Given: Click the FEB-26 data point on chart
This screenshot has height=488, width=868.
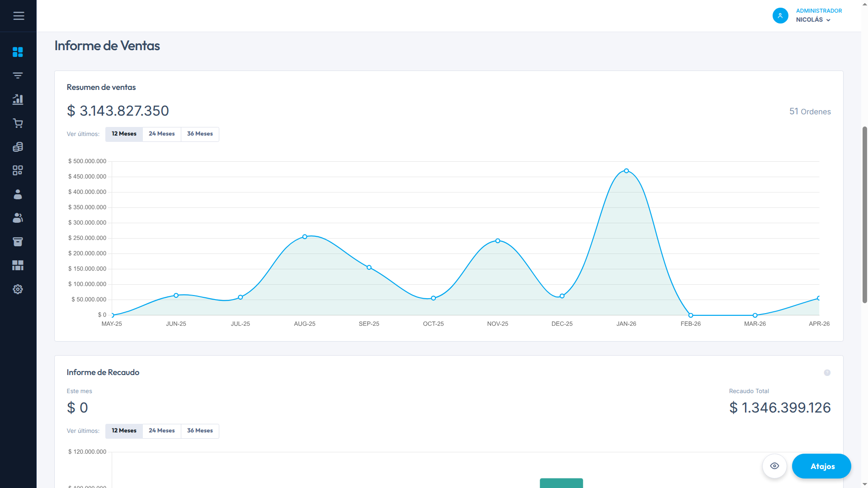Looking at the screenshot, I should click(691, 315).
